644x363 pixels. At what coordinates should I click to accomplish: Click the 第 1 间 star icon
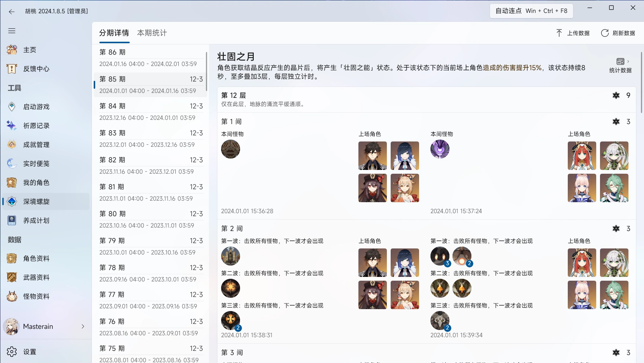coord(616,121)
